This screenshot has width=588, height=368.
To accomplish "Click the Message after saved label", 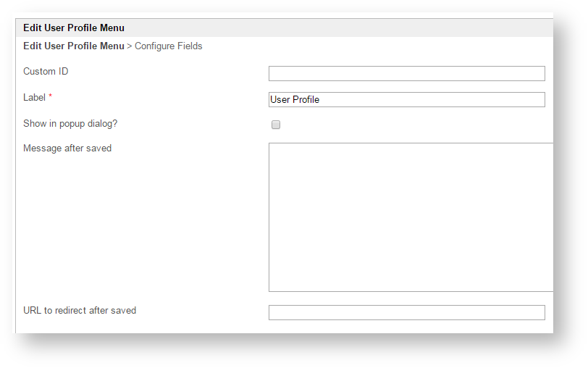I will (67, 149).
